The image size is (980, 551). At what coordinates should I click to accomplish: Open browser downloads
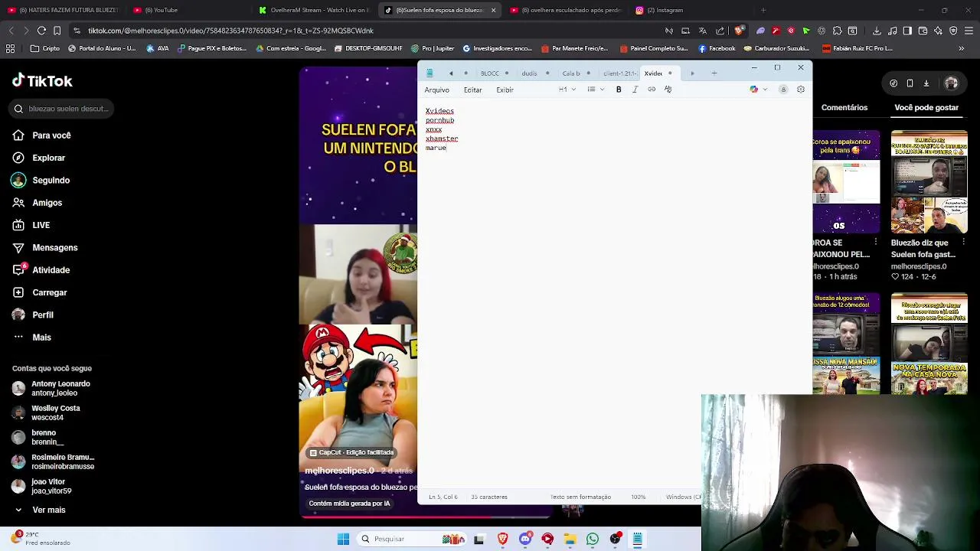877,31
